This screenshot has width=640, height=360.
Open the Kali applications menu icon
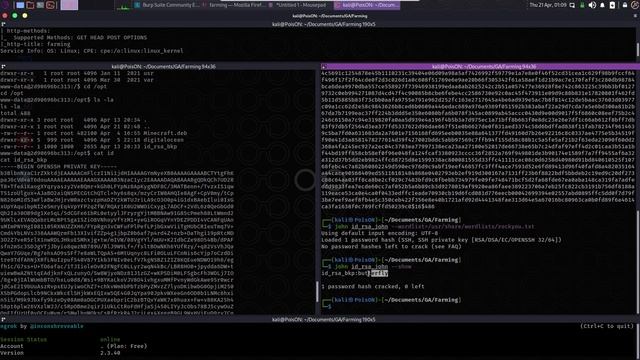(6, 5)
